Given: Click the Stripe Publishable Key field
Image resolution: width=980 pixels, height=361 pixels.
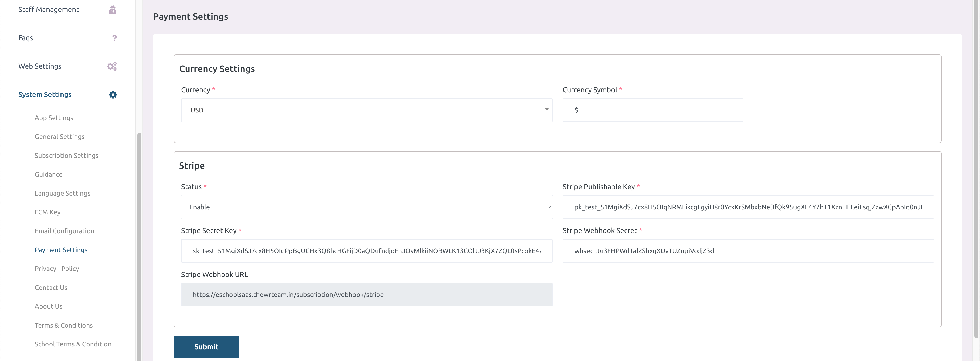Looking at the screenshot, I should pos(748,207).
